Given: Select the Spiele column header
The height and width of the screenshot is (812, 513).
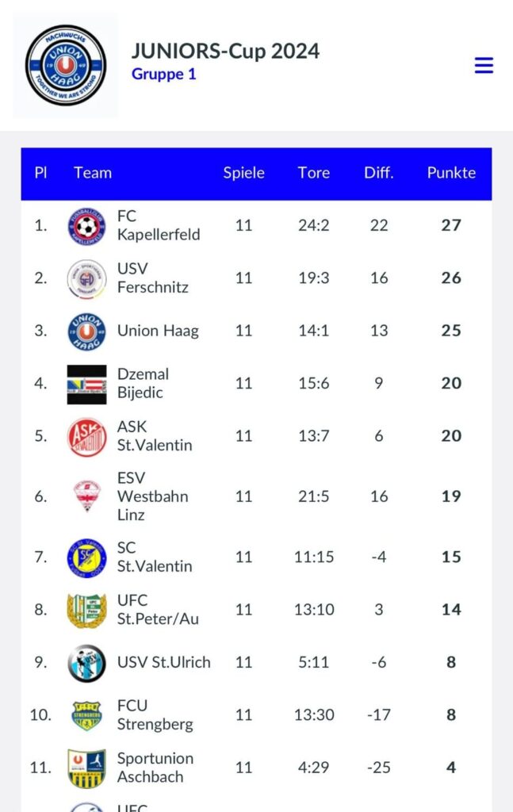Looking at the screenshot, I should [244, 173].
